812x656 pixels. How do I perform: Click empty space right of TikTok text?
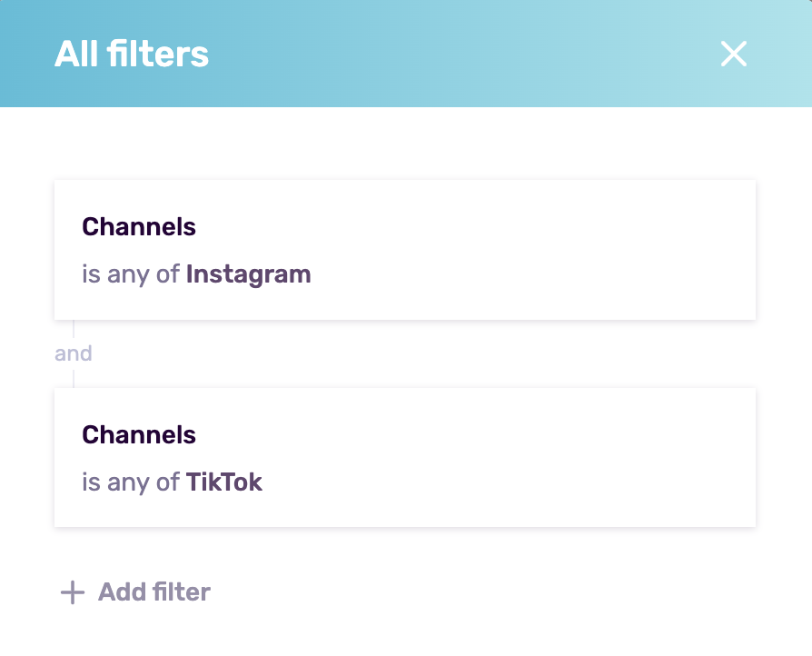508,482
